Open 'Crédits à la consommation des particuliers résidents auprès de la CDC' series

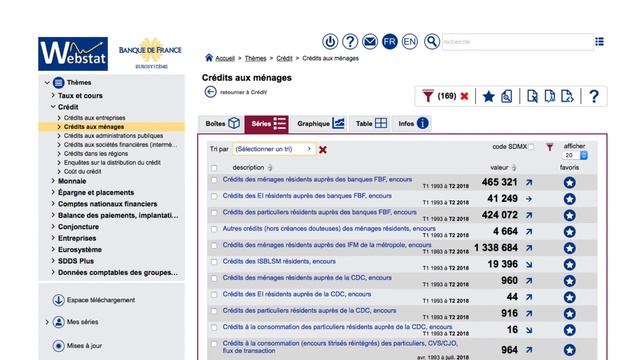(337, 327)
